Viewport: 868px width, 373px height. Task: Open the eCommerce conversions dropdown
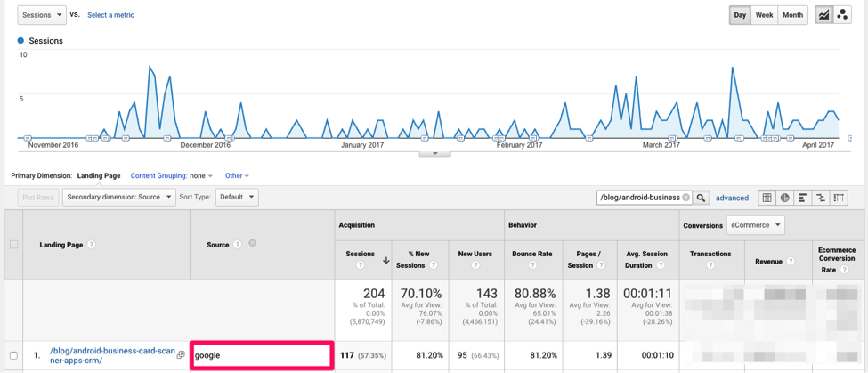(755, 225)
